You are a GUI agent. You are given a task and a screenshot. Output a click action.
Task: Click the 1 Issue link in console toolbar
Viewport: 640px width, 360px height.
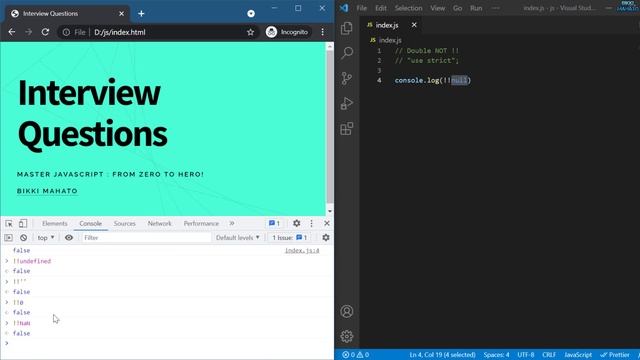click(290, 238)
